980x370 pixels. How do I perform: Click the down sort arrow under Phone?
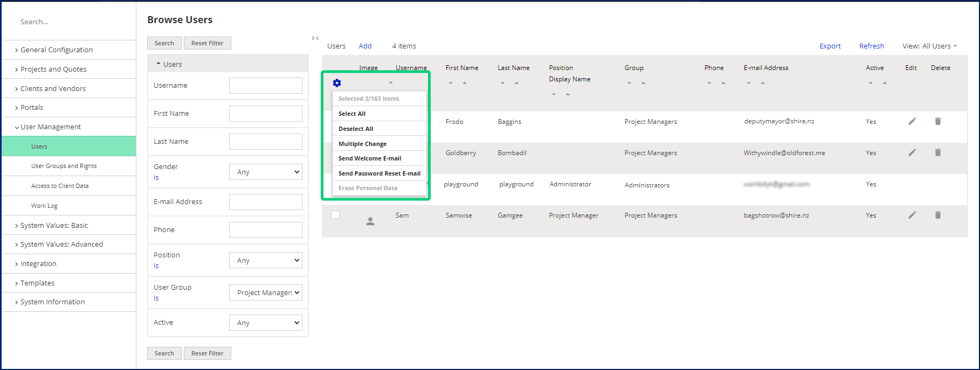[x=709, y=83]
